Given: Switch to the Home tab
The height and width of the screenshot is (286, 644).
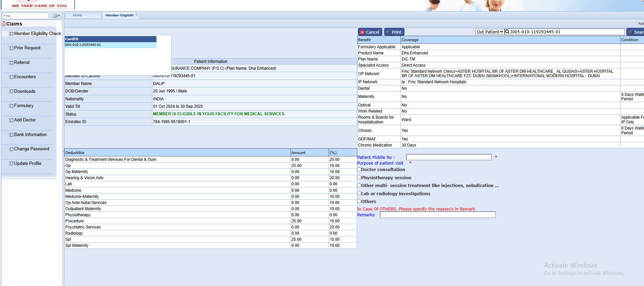Looking at the screenshot, I should click(77, 15).
